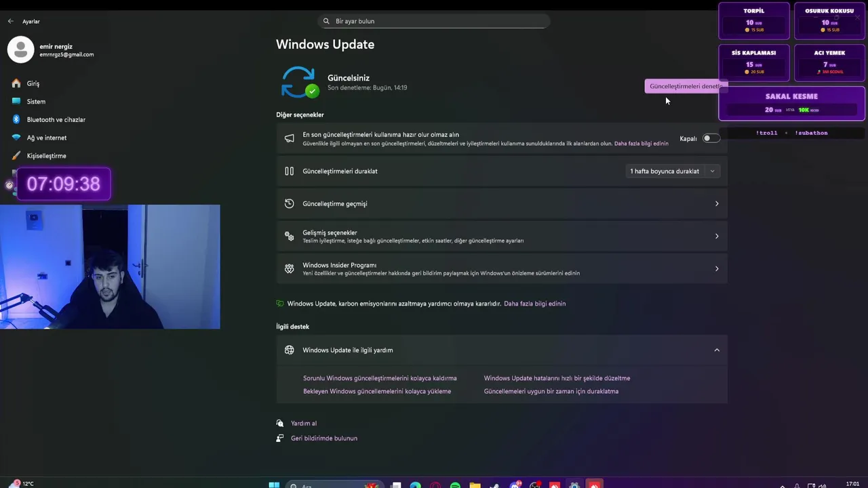
Task: Go back with the Ayarlar back arrow
Action: point(10,22)
